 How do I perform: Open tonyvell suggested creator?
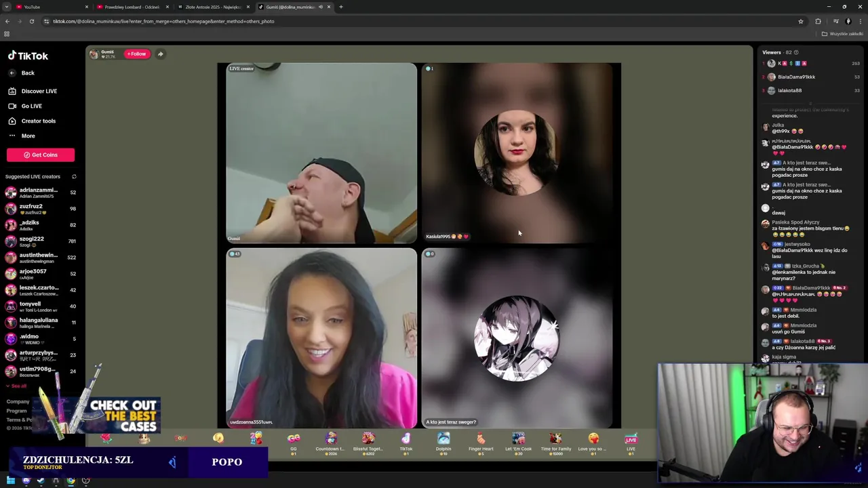click(x=41, y=306)
